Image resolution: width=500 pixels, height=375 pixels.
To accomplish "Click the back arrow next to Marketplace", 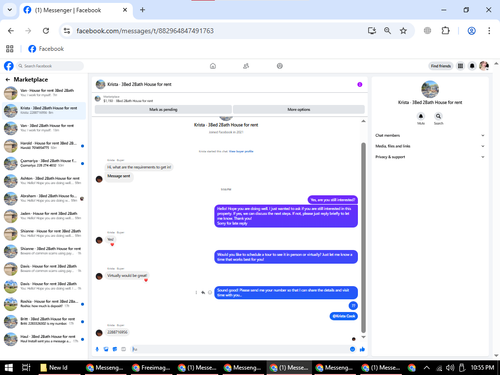I will [x=8, y=80].
